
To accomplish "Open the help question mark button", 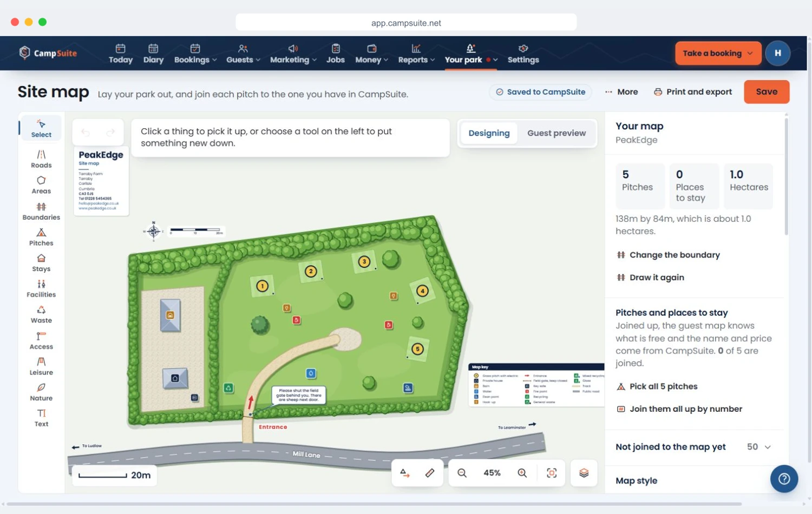I will point(784,479).
